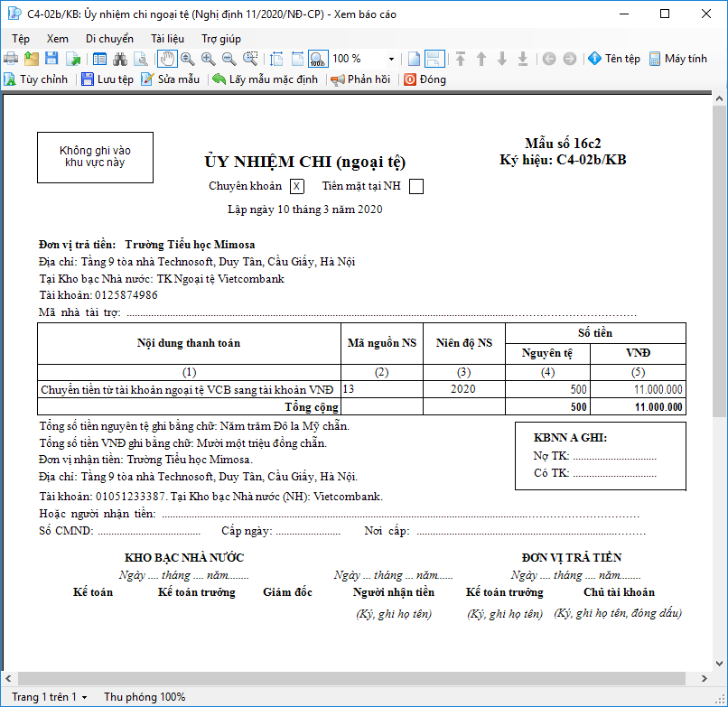Click the Tiền mặt tại NH checkbox

(x=416, y=186)
